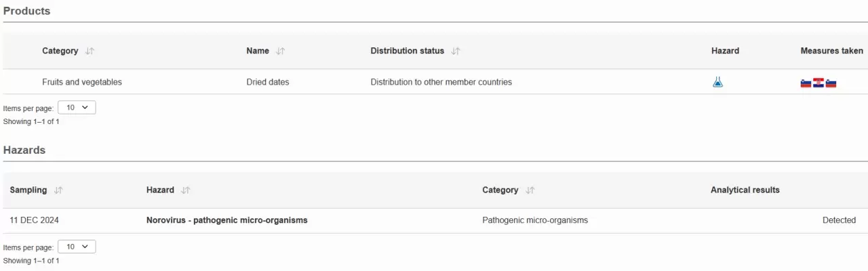The image size is (868, 271).
Task: Open Items per page dropdown under Products
Action: point(77,108)
